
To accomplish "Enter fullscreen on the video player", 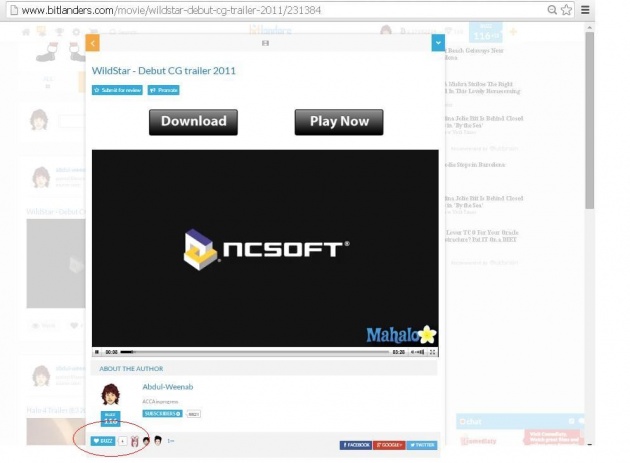I will [x=432, y=352].
